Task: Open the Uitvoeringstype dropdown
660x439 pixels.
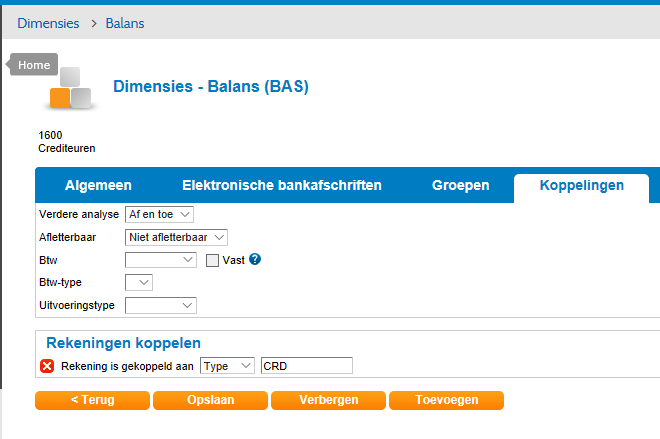Action: 161,305
